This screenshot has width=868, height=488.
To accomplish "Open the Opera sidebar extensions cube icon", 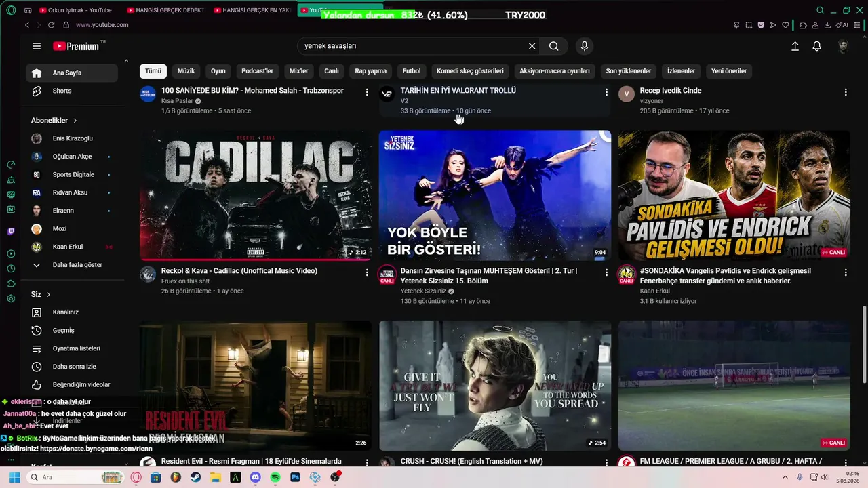I will 11,283.
